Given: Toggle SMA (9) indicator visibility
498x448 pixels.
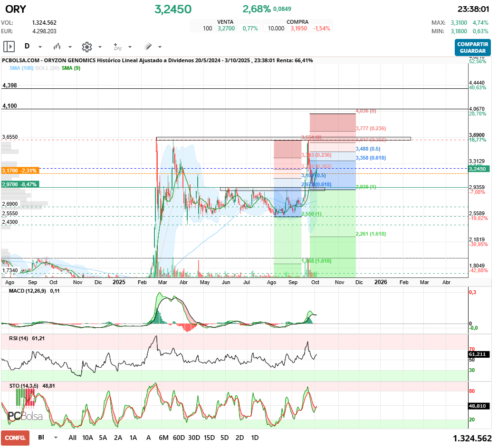Looking at the screenshot, I should [x=71, y=68].
